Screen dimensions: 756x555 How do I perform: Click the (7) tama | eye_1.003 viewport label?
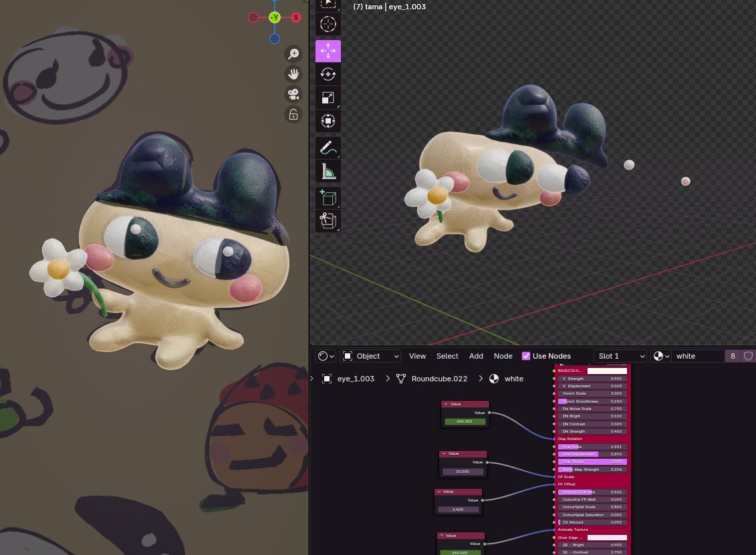coord(390,7)
